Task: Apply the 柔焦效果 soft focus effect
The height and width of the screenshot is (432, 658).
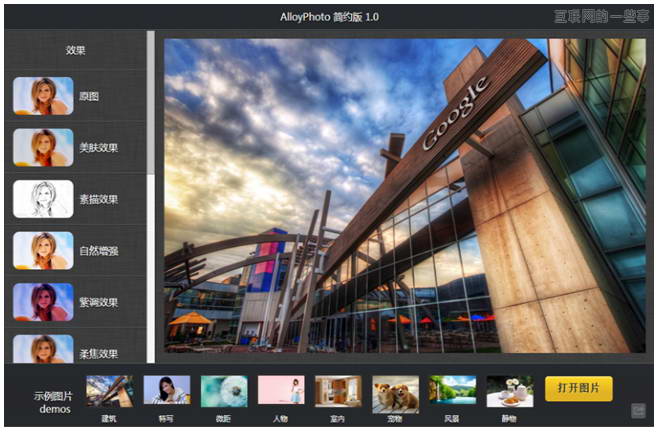Action: point(43,349)
